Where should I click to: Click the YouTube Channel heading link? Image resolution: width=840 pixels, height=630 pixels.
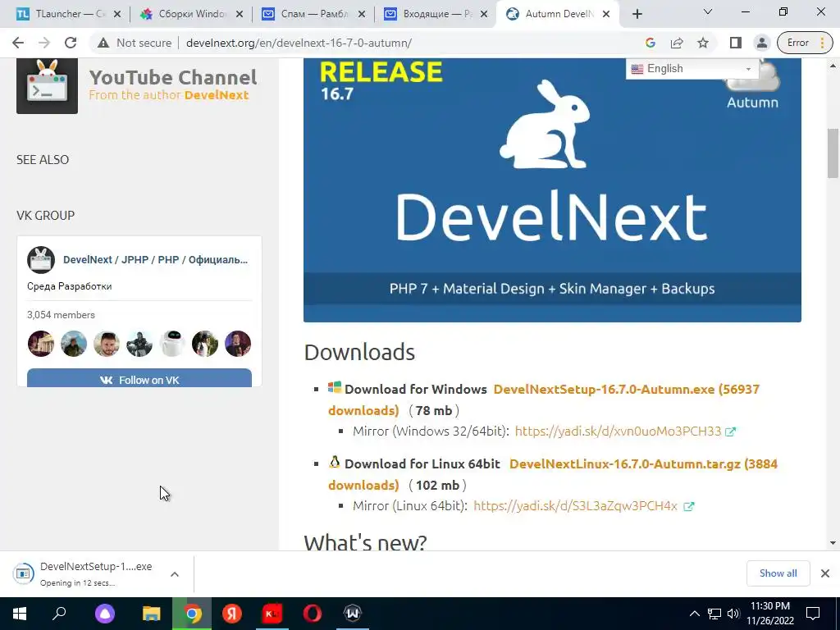173,77
